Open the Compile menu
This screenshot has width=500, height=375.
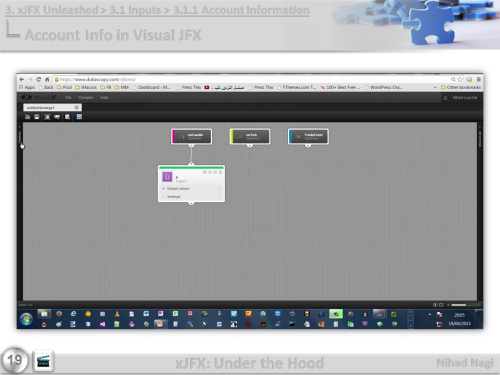coord(86,97)
